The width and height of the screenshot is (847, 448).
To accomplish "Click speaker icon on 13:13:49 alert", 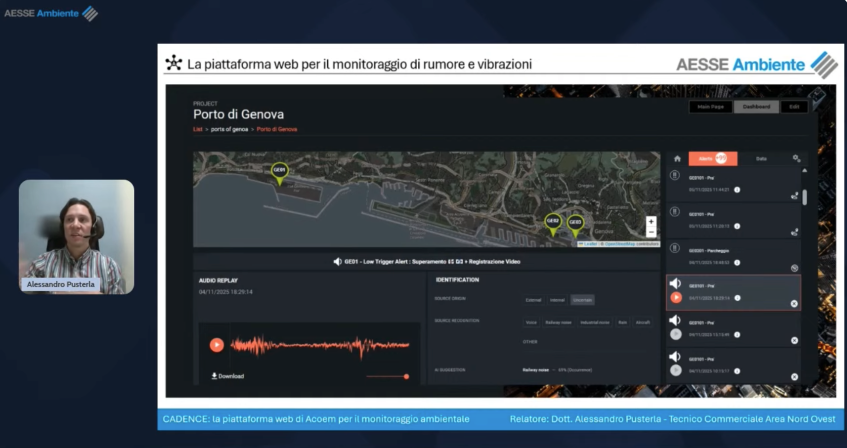I will [x=675, y=320].
